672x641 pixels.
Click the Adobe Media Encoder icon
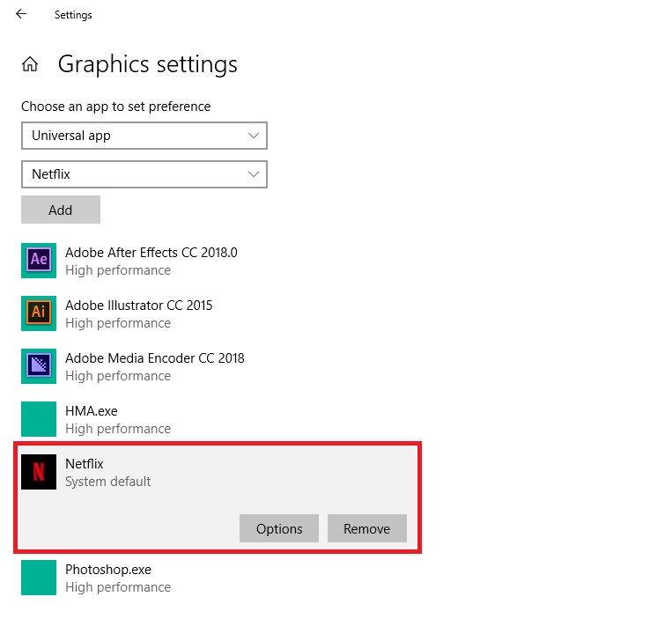point(39,366)
